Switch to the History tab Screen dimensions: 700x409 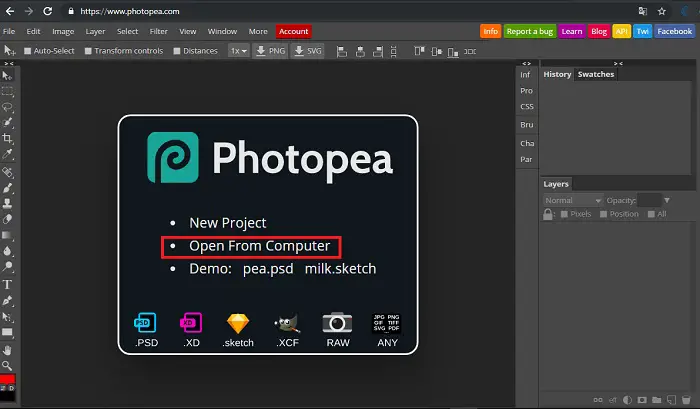click(x=557, y=75)
